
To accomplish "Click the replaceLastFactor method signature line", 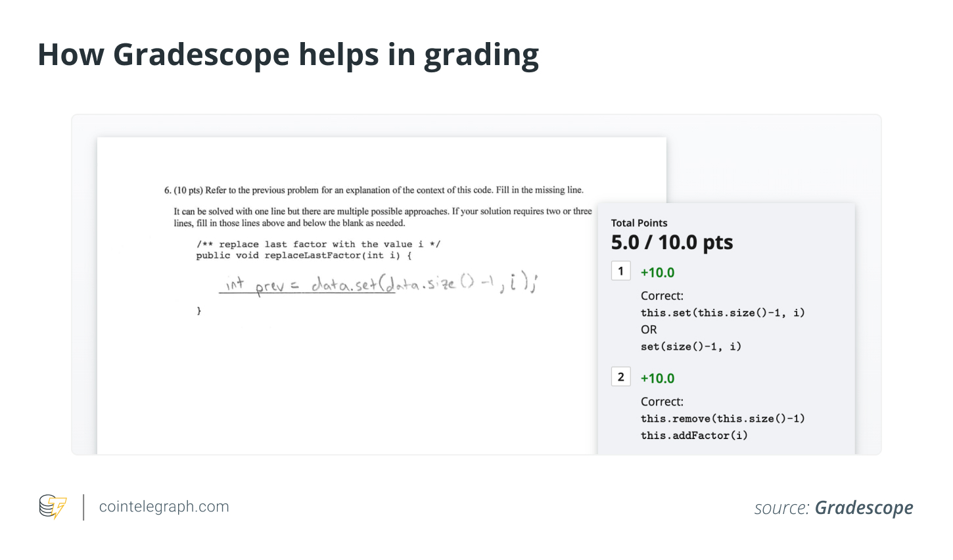I will [304, 256].
